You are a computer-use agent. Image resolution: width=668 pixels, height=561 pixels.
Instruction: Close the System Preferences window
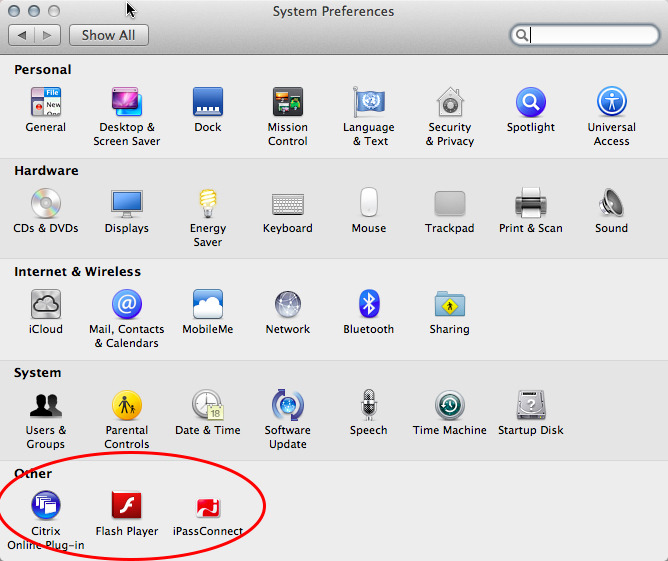point(14,11)
